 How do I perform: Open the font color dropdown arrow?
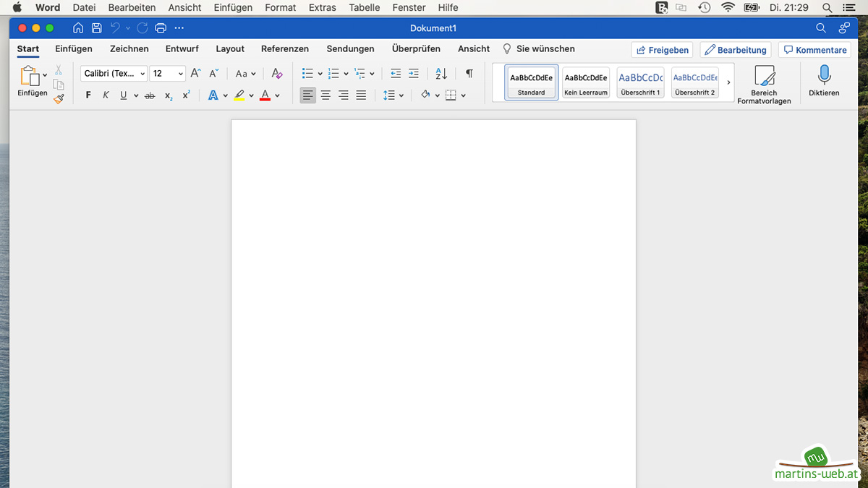coord(278,95)
